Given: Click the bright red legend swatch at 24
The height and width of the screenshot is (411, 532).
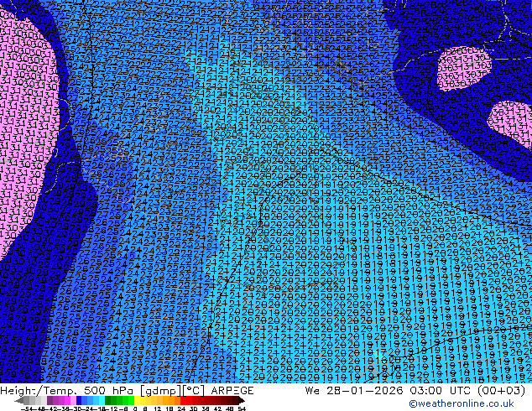Looking at the screenshot, I should (x=184, y=401).
